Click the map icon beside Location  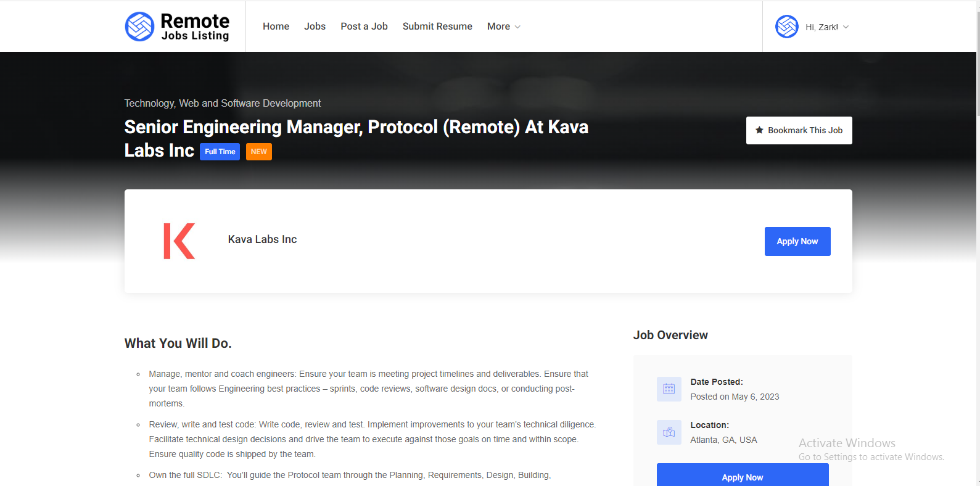(669, 432)
